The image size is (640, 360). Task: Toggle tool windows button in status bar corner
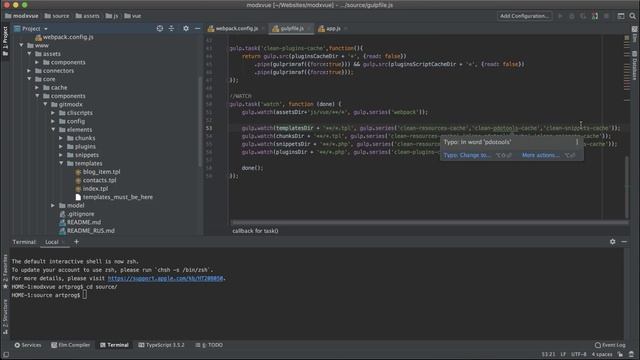point(6,354)
